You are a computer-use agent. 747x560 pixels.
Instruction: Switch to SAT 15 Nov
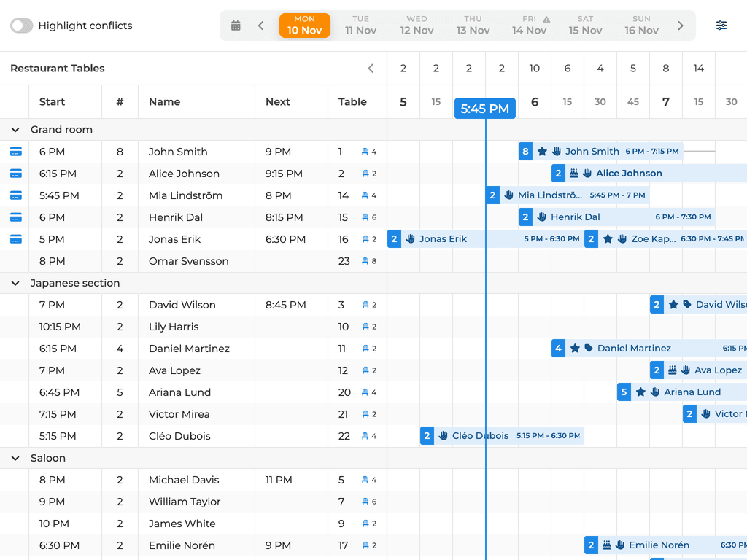[585, 25]
